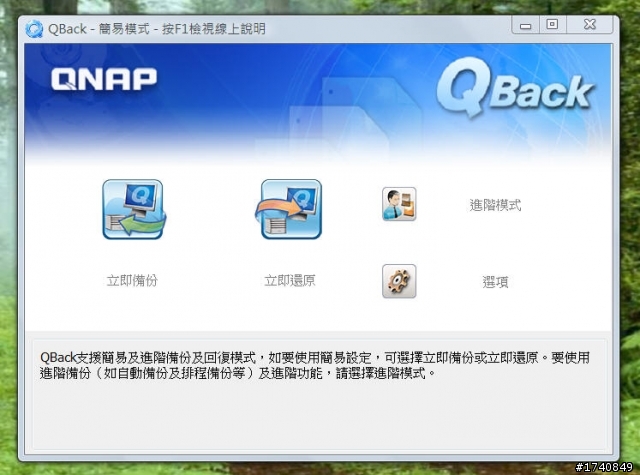Select the 選項 label

point(495,282)
